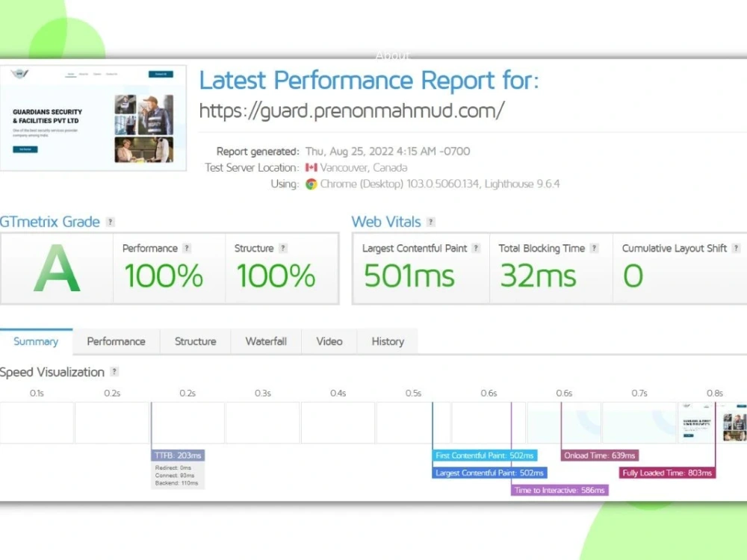
Task: Click the 0.1s timeline label
Action: 37,393
